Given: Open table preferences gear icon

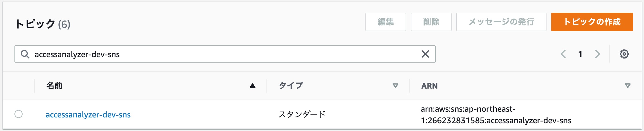Looking at the screenshot, I should pos(624,54).
